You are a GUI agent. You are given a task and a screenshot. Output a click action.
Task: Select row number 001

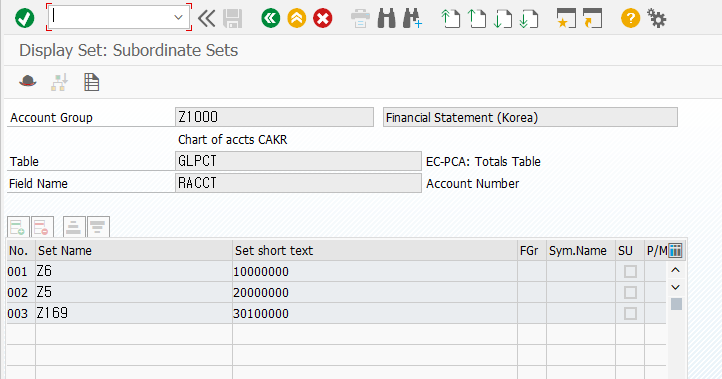21,271
